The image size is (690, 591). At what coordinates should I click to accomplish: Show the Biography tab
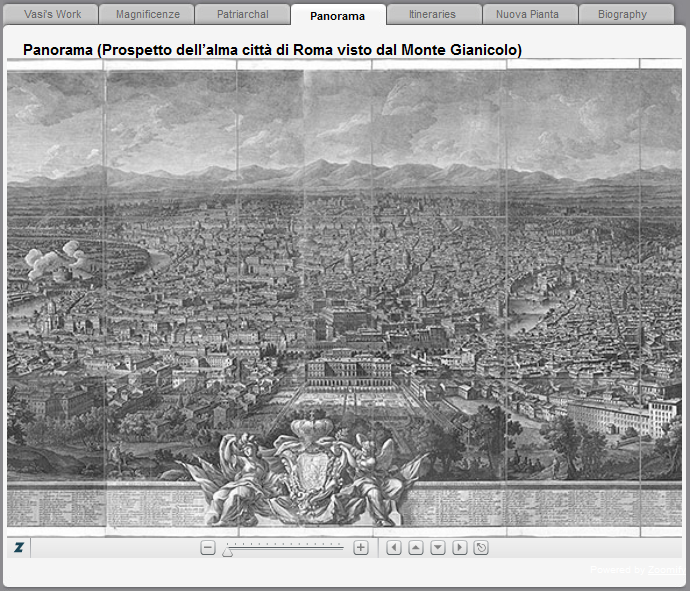[x=626, y=14]
